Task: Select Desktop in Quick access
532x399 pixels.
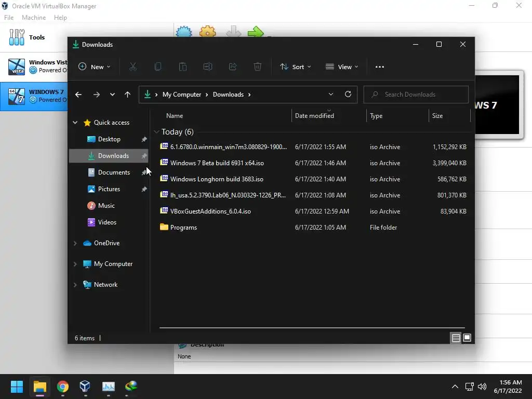Action: pyautogui.click(x=109, y=139)
